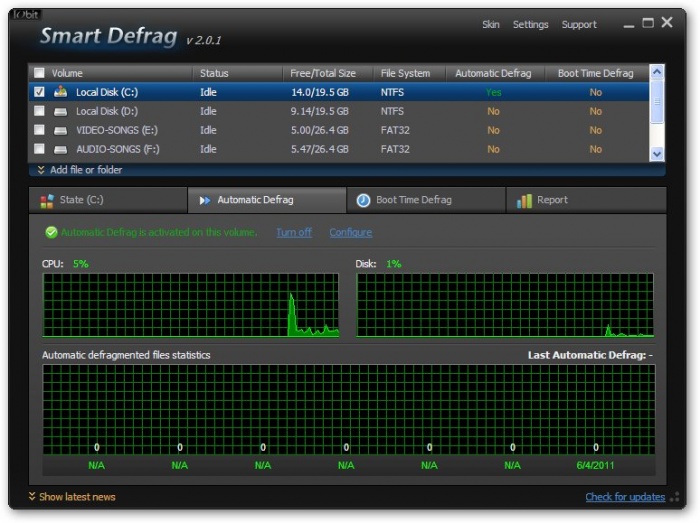Click the Local Disk (C:) drive icon
The width and height of the screenshot is (700, 523).
tap(60, 92)
